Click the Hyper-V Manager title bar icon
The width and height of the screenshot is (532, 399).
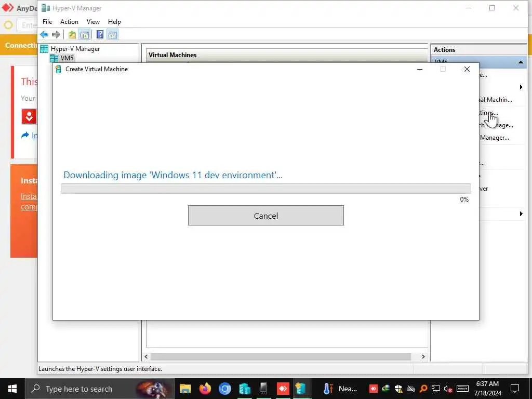point(46,8)
